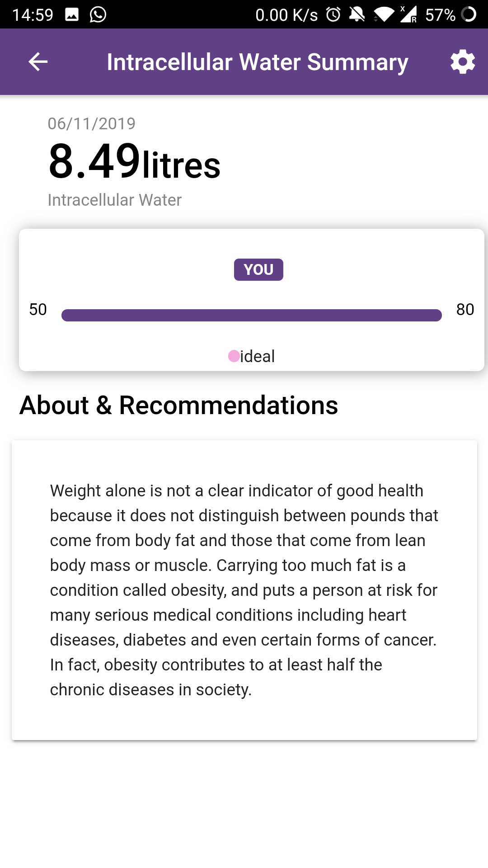Screen dimensions: 488x868
Task: Tap the pink ideal legend dot
Action: click(234, 356)
